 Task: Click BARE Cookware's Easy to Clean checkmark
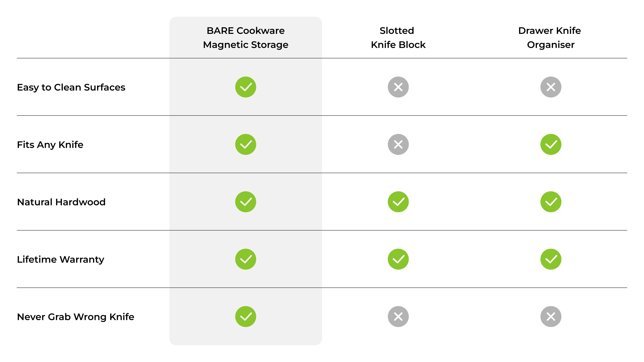click(246, 87)
